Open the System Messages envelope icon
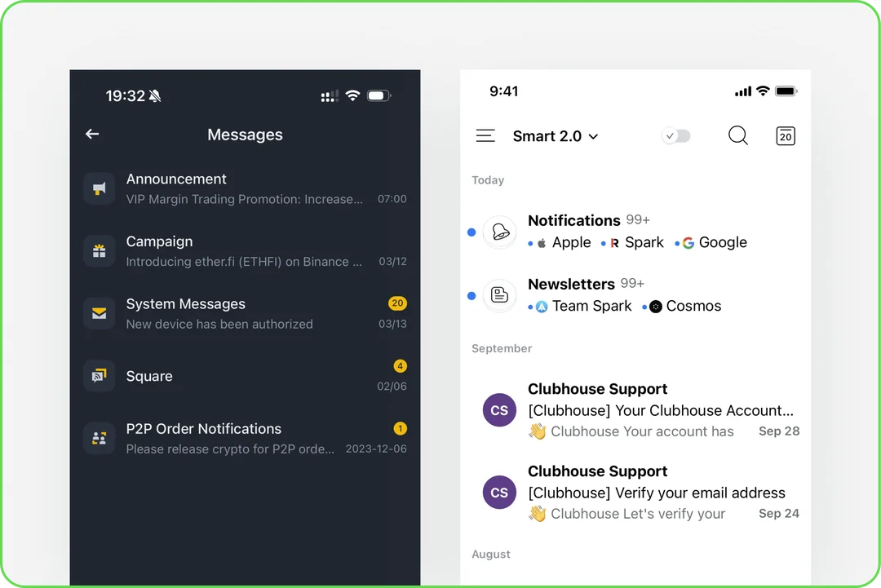881x588 pixels. click(x=100, y=313)
